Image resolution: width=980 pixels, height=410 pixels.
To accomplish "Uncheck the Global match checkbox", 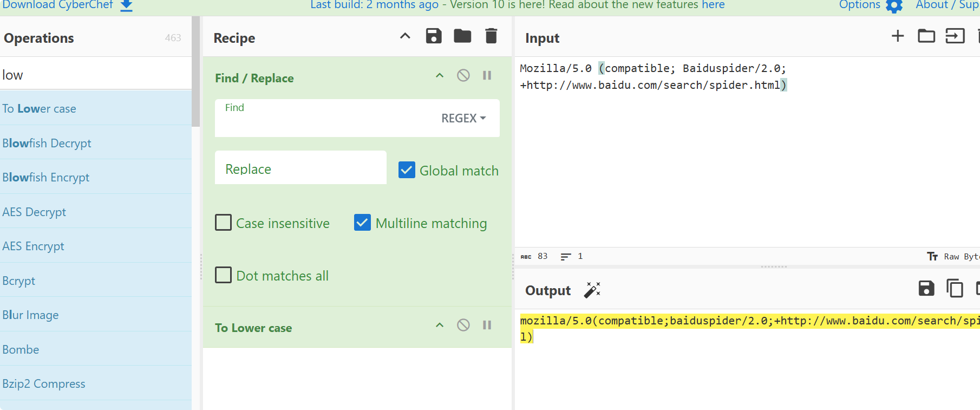I will 407,170.
